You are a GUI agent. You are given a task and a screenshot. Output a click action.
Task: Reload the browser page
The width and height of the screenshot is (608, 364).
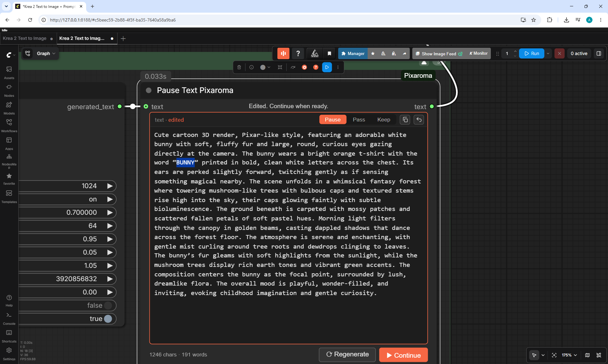[x=30, y=20]
